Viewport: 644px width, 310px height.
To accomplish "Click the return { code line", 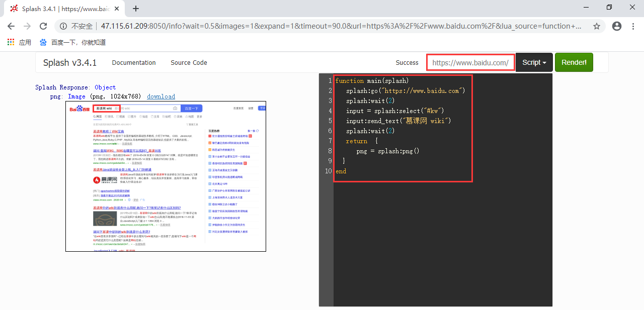I will (362, 141).
